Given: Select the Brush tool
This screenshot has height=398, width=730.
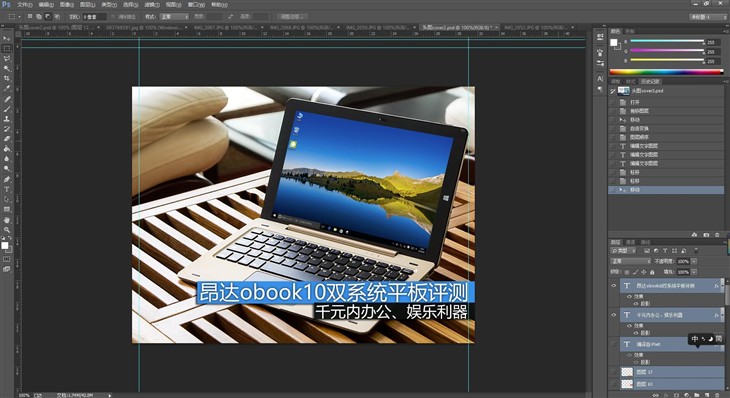Looking at the screenshot, I should (x=7, y=109).
